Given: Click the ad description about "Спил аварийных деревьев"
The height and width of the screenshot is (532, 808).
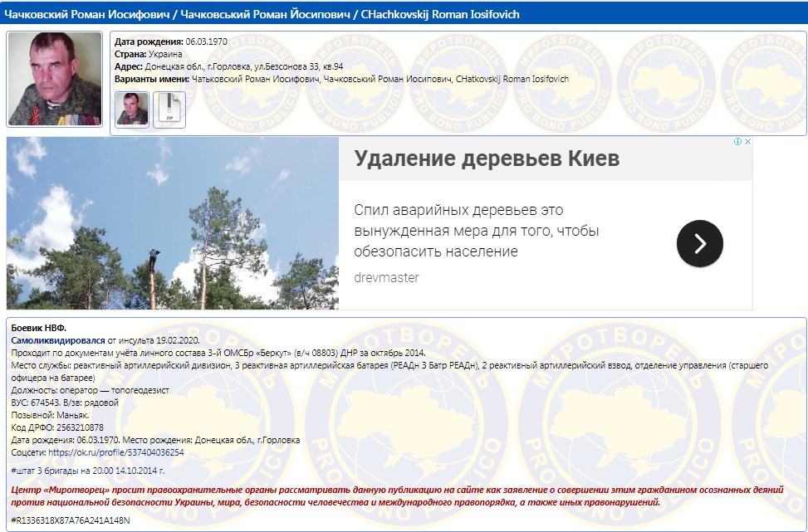Looking at the screenshot, I should click(x=476, y=231).
